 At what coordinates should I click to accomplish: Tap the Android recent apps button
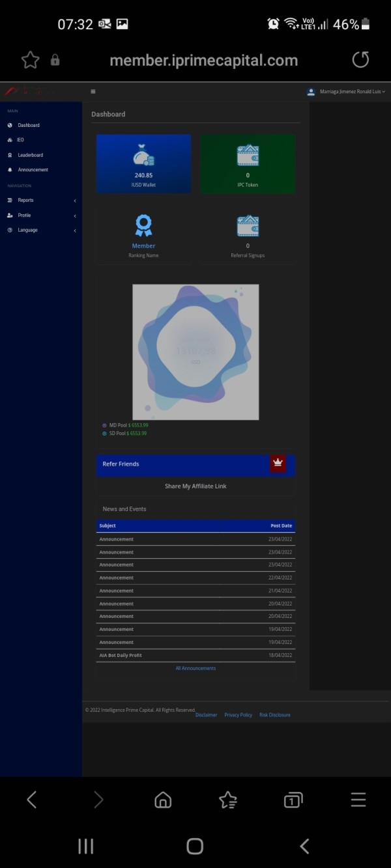point(85,846)
